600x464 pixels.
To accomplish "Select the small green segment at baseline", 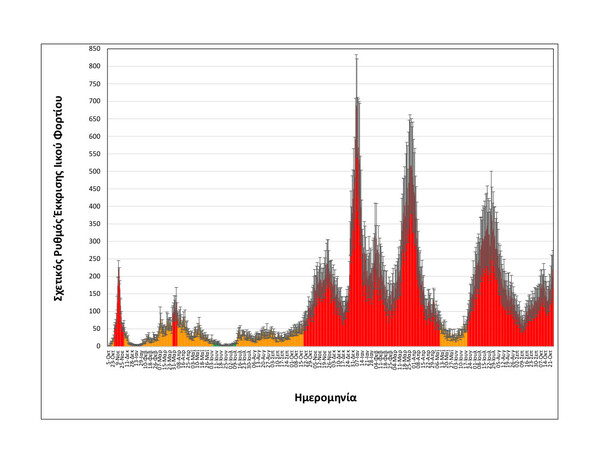I will tap(225, 345).
